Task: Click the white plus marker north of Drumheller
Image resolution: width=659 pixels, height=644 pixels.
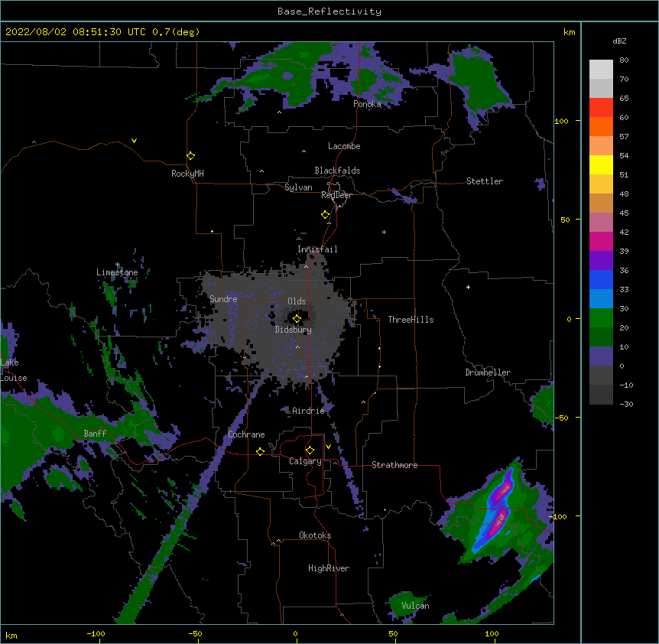Action: pos(468,287)
